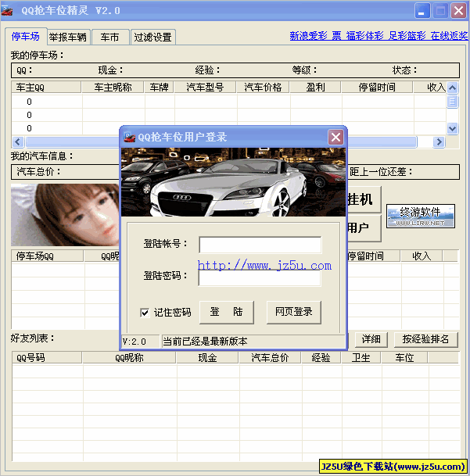The image size is (470, 476).
Task: Click the 经验 column header in friend list
Action: (321, 358)
